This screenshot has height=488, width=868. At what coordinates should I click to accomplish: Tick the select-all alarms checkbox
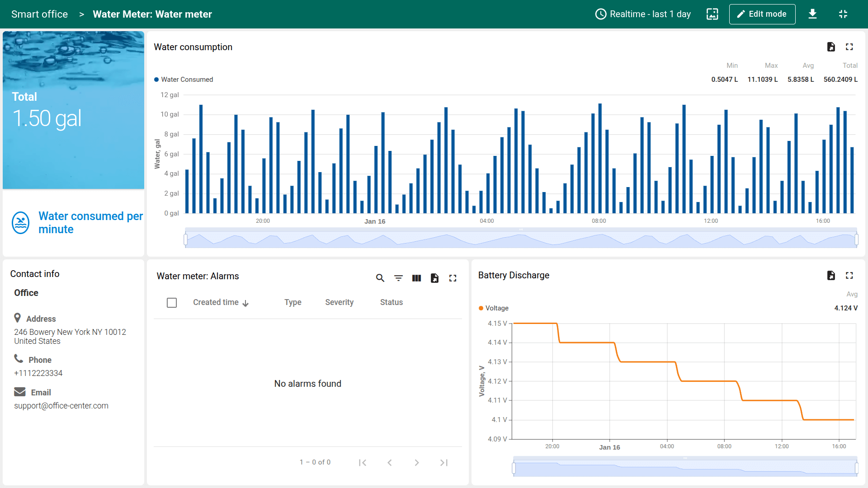pos(172,303)
